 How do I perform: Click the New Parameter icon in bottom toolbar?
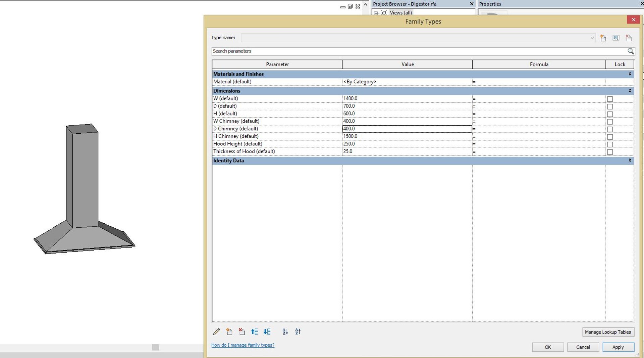pos(229,332)
